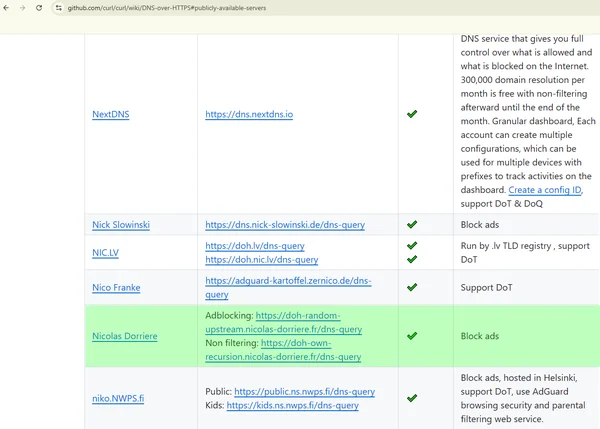
Task: Open the NextDNS provider link
Action: pyautogui.click(x=111, y=114)
